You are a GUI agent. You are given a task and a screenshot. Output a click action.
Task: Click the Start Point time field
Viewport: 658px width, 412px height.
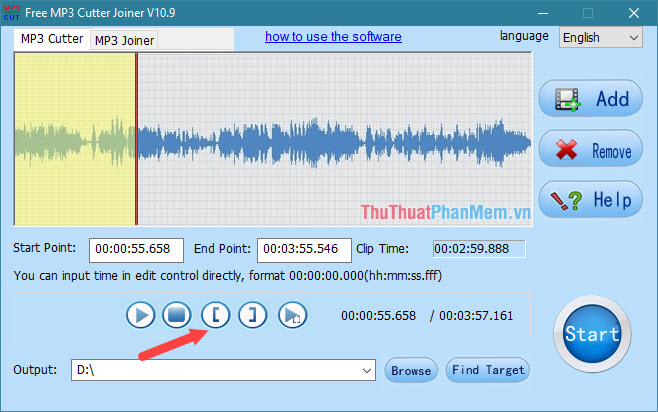[136, 250]
